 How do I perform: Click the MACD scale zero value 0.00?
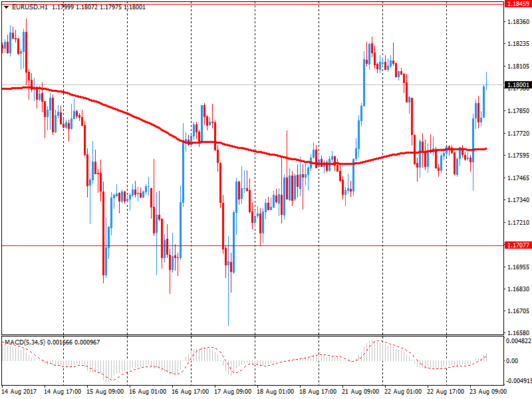coord(512,360)
